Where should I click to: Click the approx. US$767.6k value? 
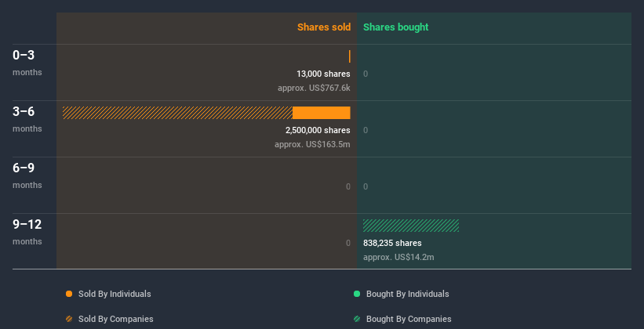[314, 88]
